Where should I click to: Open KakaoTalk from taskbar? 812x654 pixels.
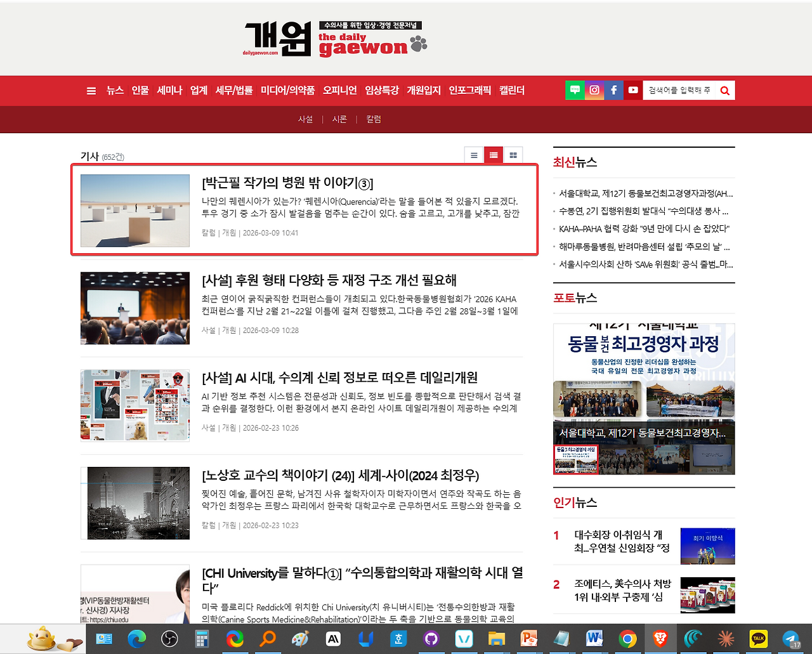(758, 639)
